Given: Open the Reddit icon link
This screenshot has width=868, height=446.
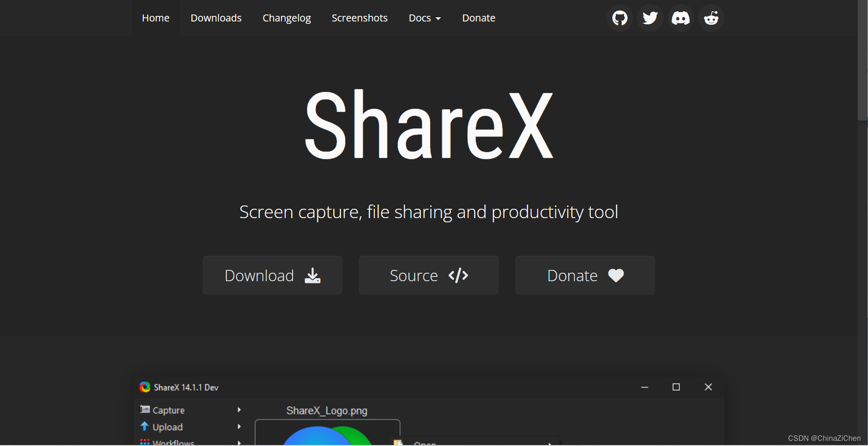Looking at the screenshot, I should tap(711, 18).
